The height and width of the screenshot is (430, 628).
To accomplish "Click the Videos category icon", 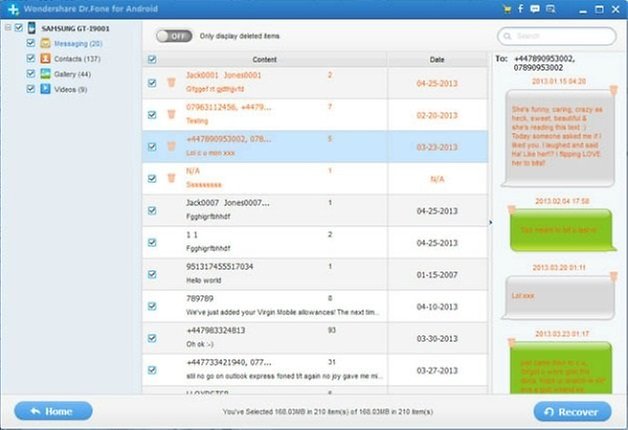I will click(x=45, y=89).
